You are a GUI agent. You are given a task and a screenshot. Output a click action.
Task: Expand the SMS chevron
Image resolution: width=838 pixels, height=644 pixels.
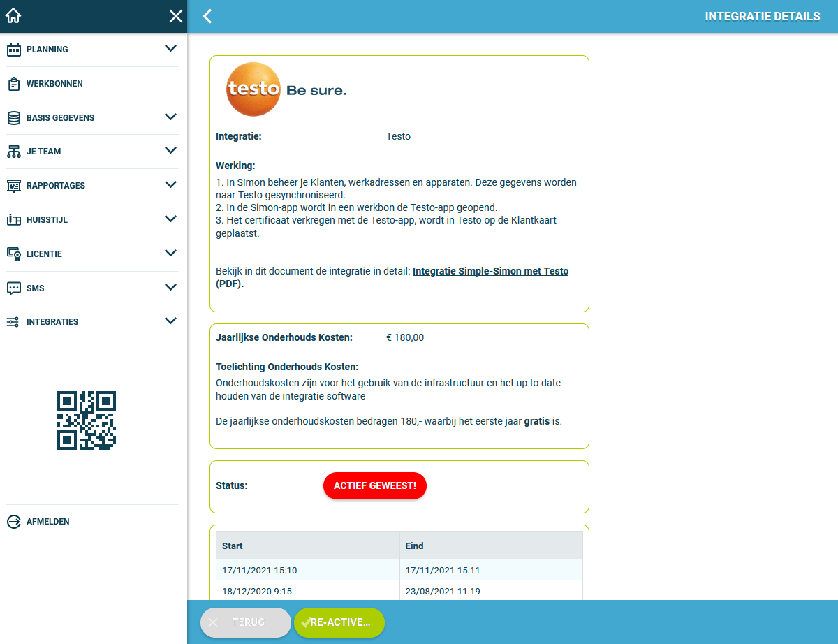pos(171,287)
